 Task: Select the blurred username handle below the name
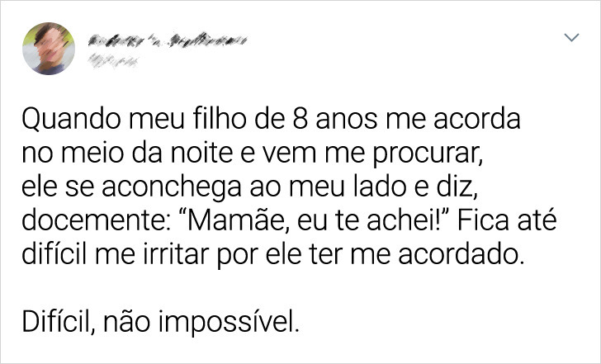(x=112, y=61)
